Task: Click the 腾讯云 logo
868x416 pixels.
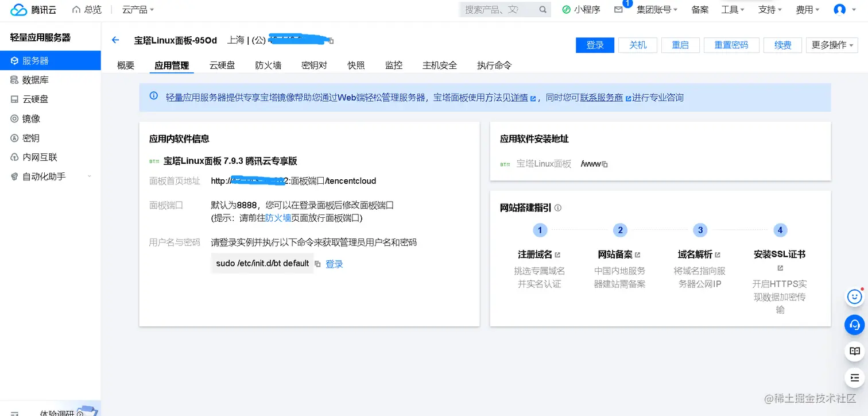Action: pyautogui.click(x=33, y=9)
